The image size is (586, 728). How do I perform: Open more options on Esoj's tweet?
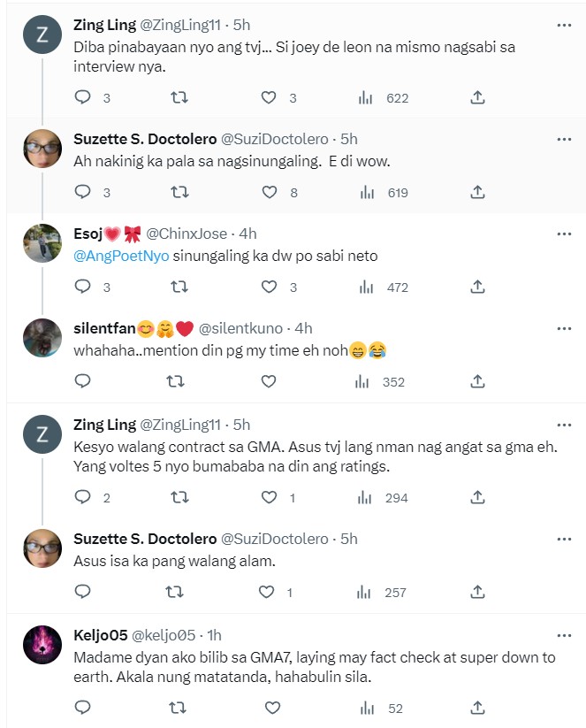pyautogui.click(x=564, y=234)
